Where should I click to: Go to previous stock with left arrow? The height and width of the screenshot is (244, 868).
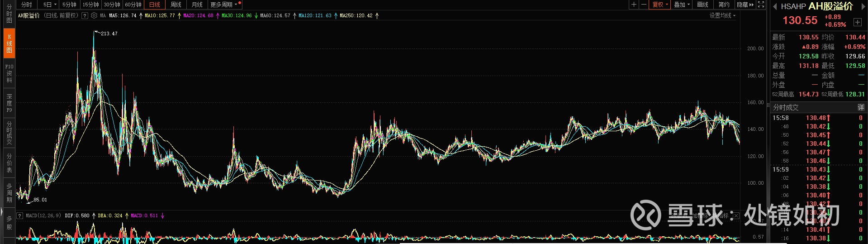click(x=774, y=6)
